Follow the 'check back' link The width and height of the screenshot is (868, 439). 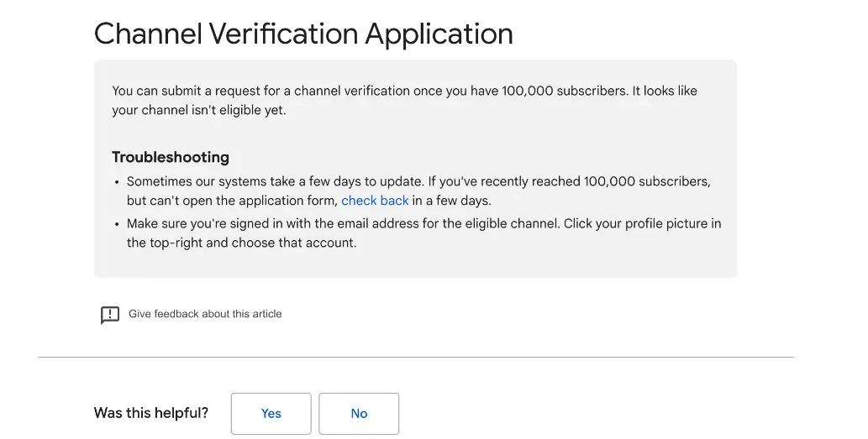tap(375, 201)
